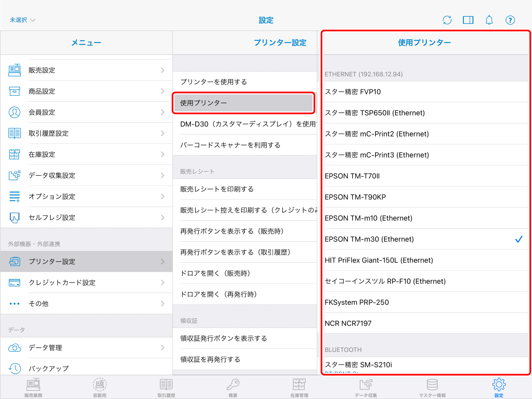Expand 会員設定 row chevron
Viewport: 532px width, 399px height.
[x=163, y=112]
